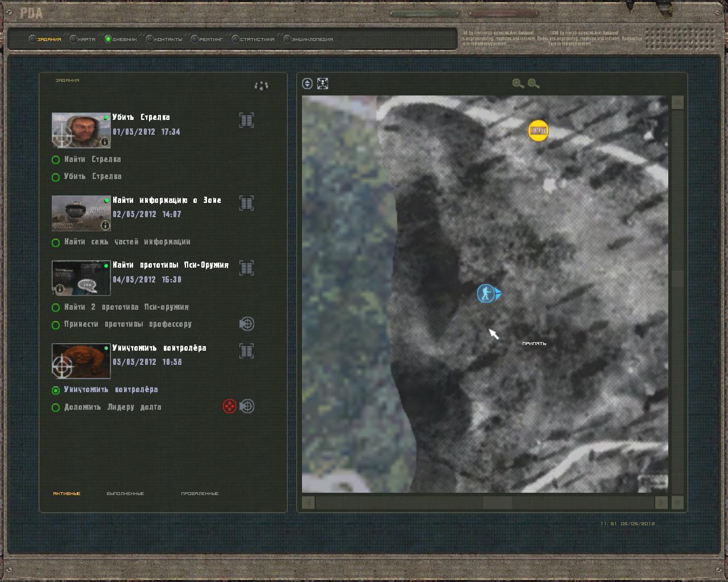This screenshot has height=582, width=728.
Task: Select the Доложить Лидеру долга objective circle
Action: click(56, 408)
